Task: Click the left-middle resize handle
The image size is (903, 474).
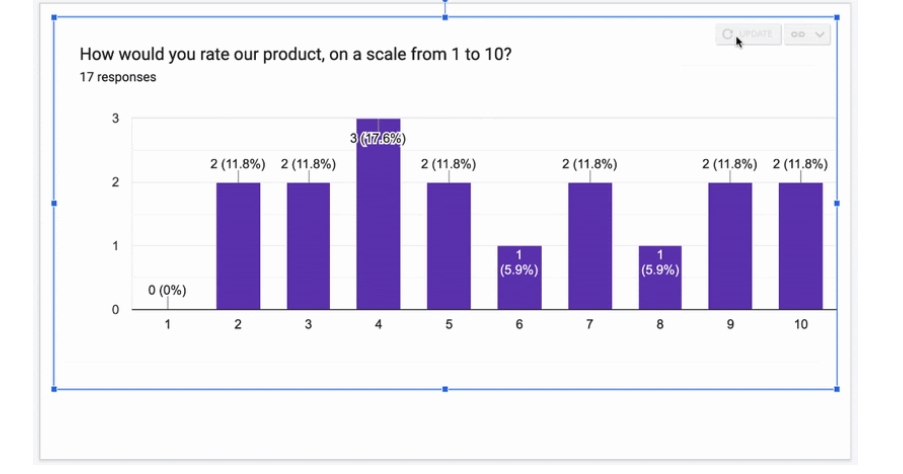Action: [x=53, y=203]
